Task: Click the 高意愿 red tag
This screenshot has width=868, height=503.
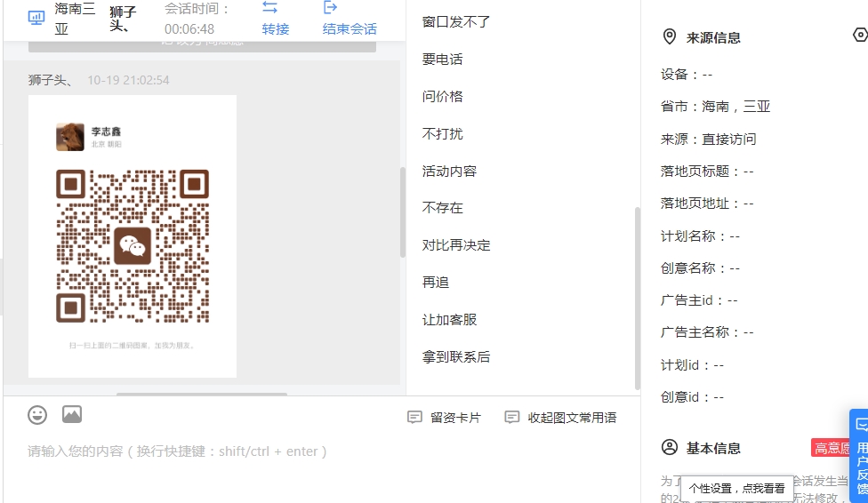Action: pyautogui.click(x=832, y=448)
